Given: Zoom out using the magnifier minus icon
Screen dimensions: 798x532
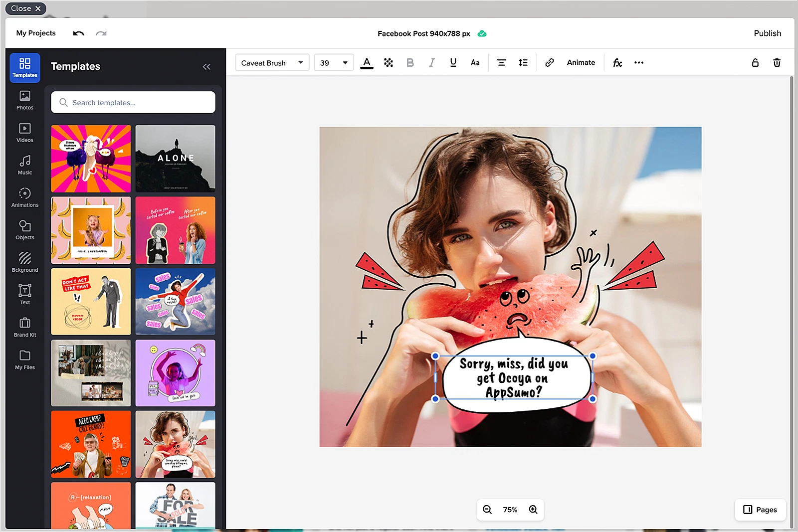Looking at the screenshot, I should click(487, 510).
